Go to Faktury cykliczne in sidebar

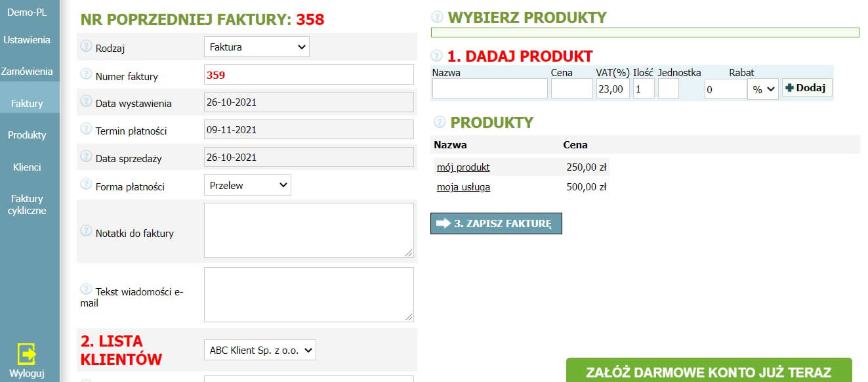(x=27, y=205)
